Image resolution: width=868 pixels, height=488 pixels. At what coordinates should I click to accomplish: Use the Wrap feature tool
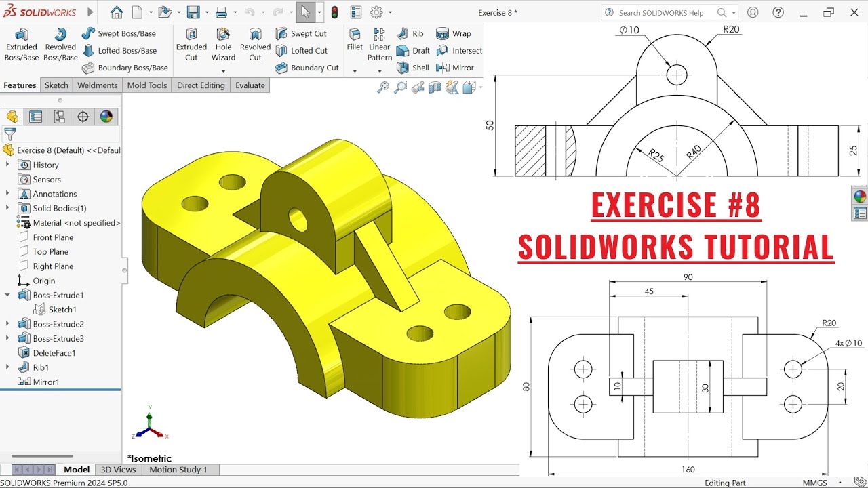click(x=454, y=33)
